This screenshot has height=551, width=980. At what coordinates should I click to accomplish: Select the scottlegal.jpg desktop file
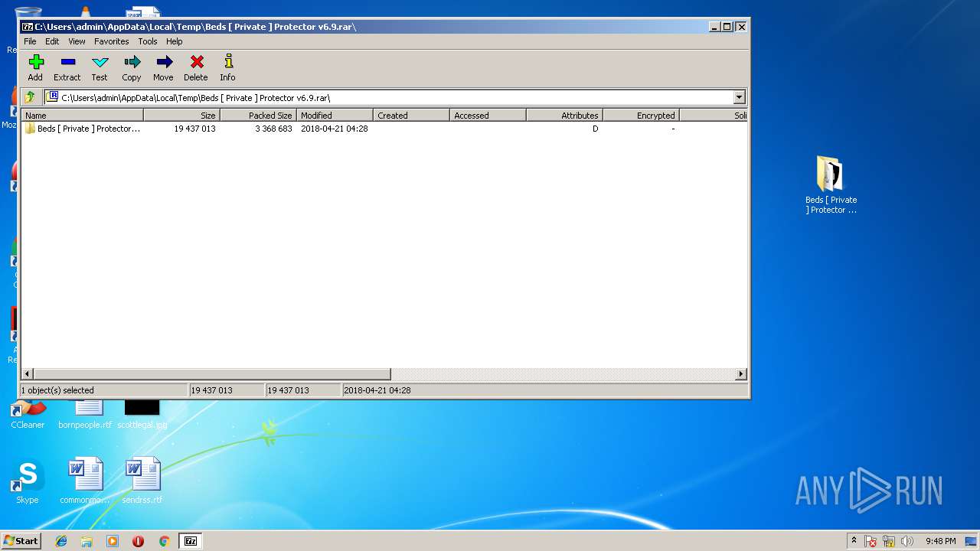pyautogui.click(x=142, y=414)
